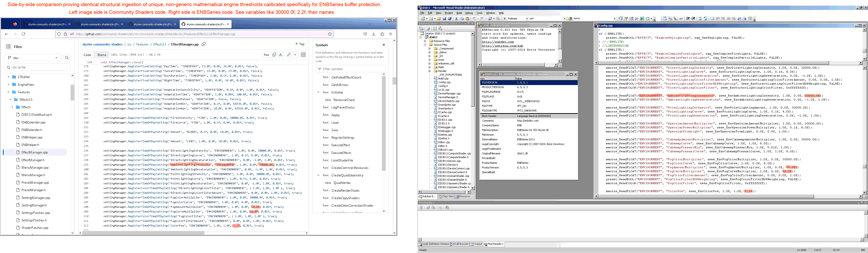The height and width of the screenshot is (253, 868).
Task: Open Visual Studio Tools menu
Action: [x=480, y=13]
